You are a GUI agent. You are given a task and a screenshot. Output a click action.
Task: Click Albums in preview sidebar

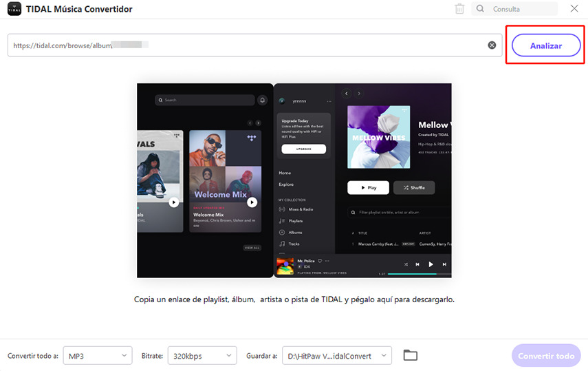(x=291, y=233)
